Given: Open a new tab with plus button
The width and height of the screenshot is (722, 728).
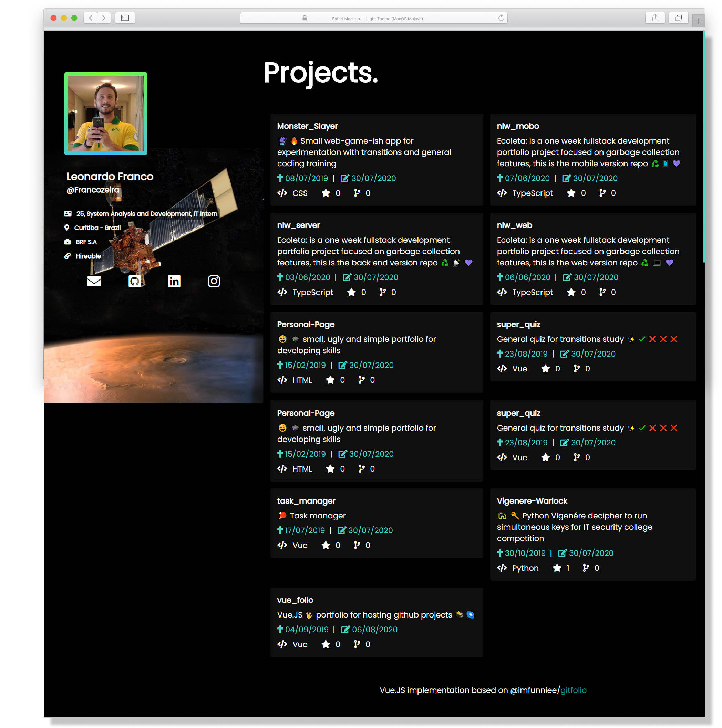Looking at the screenshot, I should pyautogui.click(x=698, y=21).
